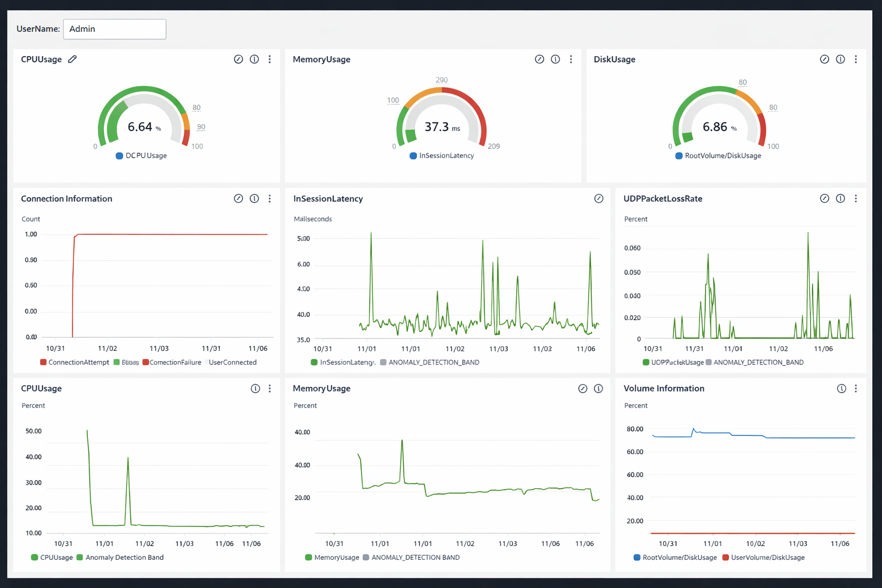Click circled slash icon on UDPPacketLossRate widget
This screenshot has width=882, height=588.
pos(825,199)
